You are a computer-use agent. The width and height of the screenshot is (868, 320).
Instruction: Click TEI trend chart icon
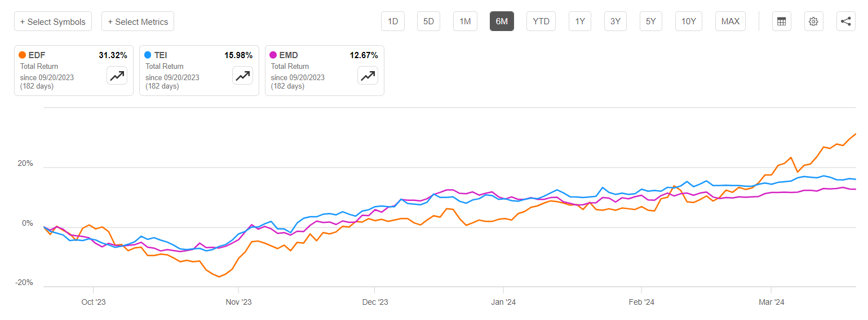coord(243,76)
